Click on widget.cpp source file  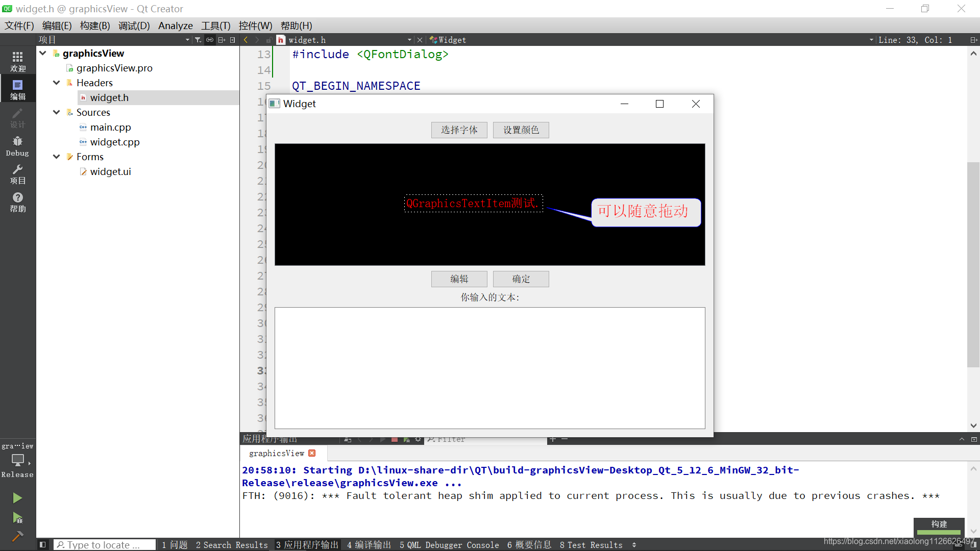click(114, 141)
